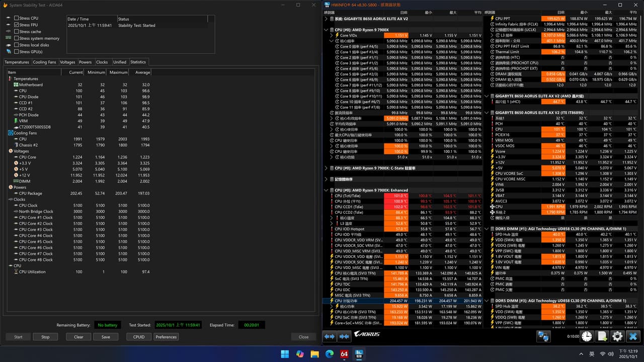Open Windows Start menu

[285, 354]
